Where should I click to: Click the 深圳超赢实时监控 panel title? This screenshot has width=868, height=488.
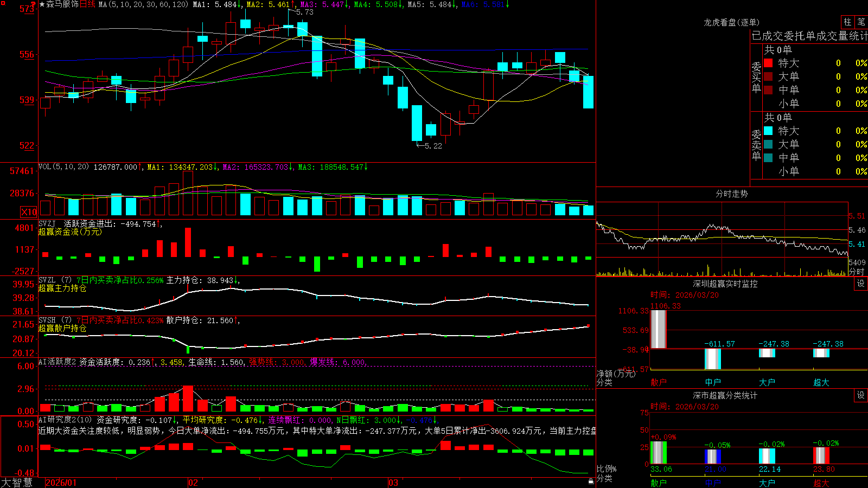coord(725,284)
